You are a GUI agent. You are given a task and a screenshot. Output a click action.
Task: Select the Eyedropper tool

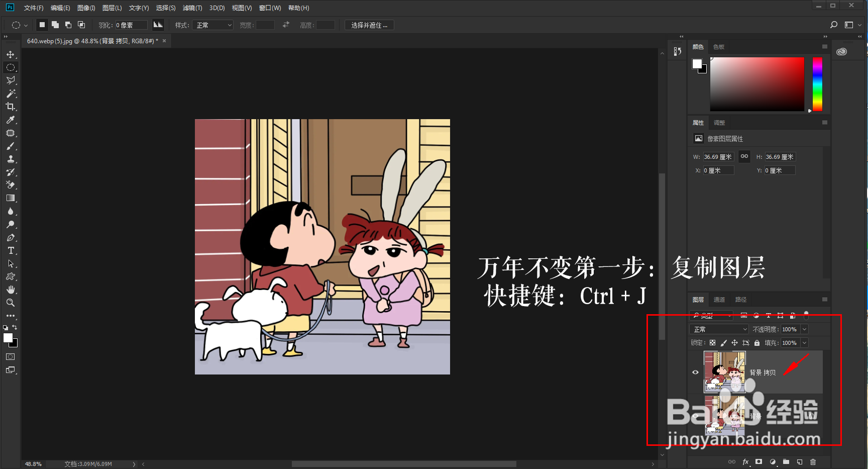(11, 120)
